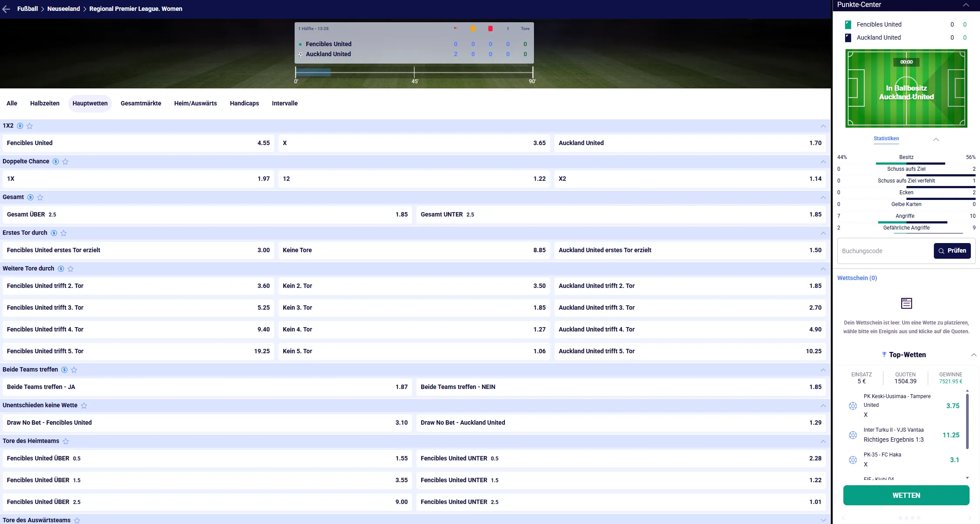Click the Top-Wetten list scrollbar

967,421
